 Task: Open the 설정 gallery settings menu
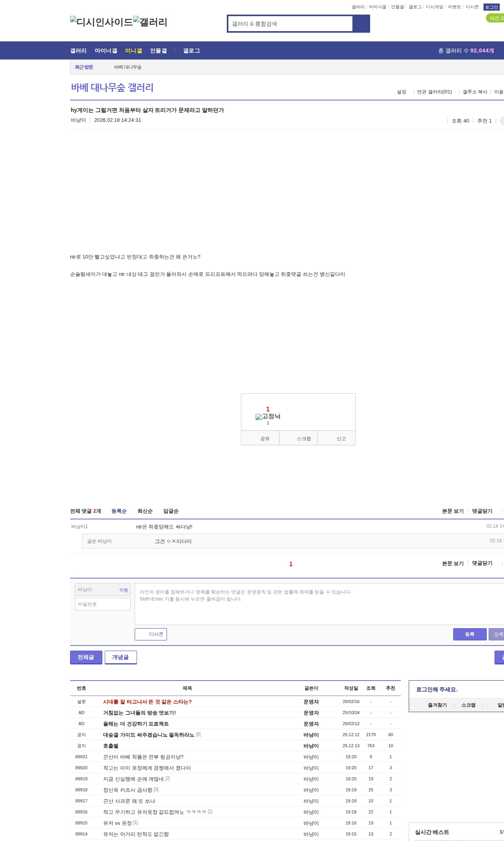point(401,92)
